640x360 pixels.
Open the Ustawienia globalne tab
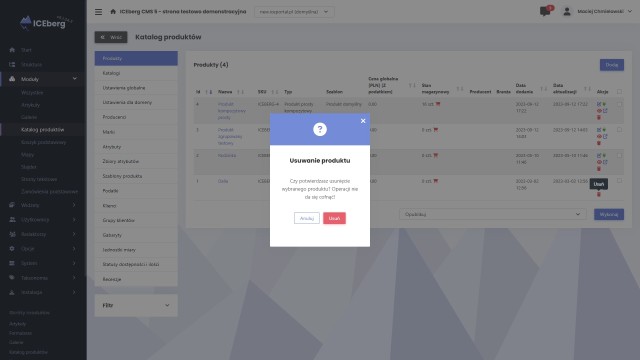click(136, 88)
